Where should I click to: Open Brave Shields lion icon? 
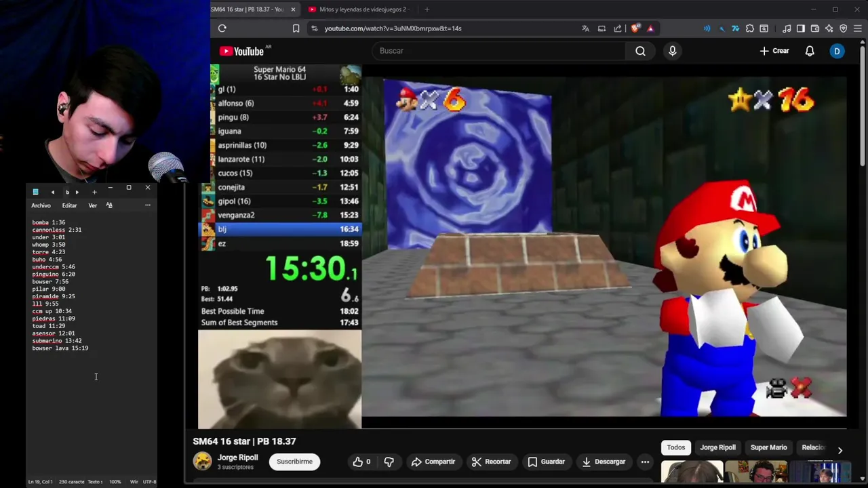(635, 28)
